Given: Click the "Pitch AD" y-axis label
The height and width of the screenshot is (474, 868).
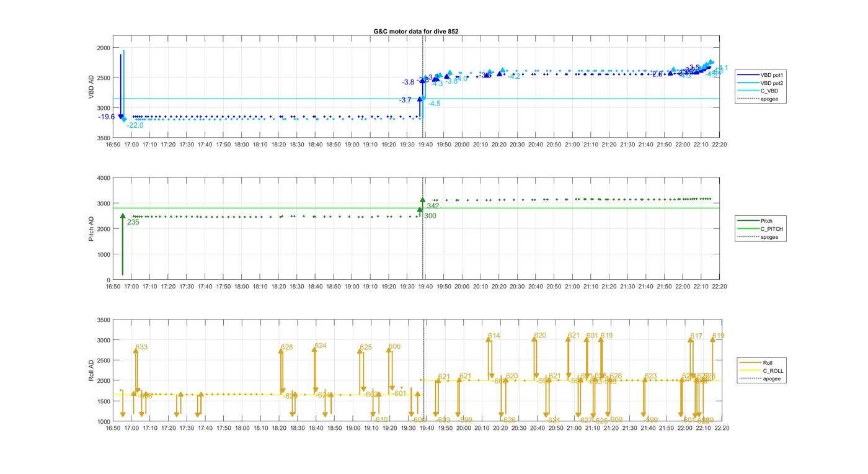Looking at the screenshot, I should 91,229.
